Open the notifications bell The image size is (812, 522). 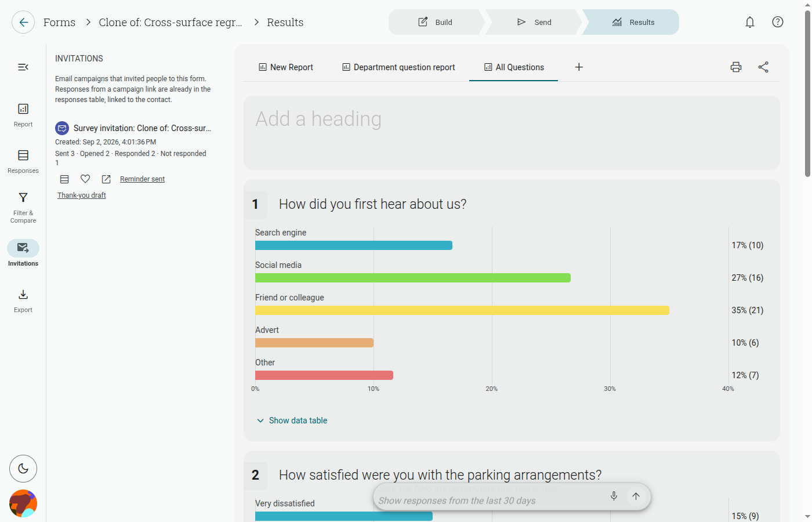coord(750,22)
